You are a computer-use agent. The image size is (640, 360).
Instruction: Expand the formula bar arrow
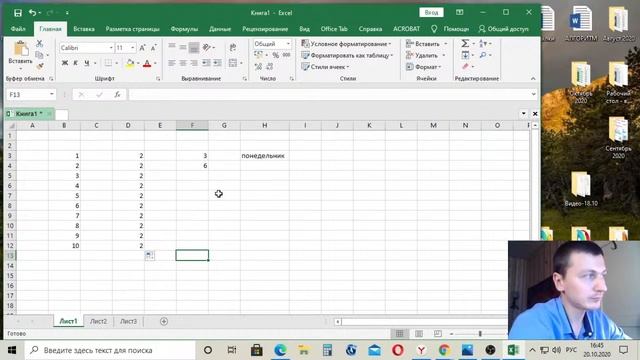(x=533, y=94)
